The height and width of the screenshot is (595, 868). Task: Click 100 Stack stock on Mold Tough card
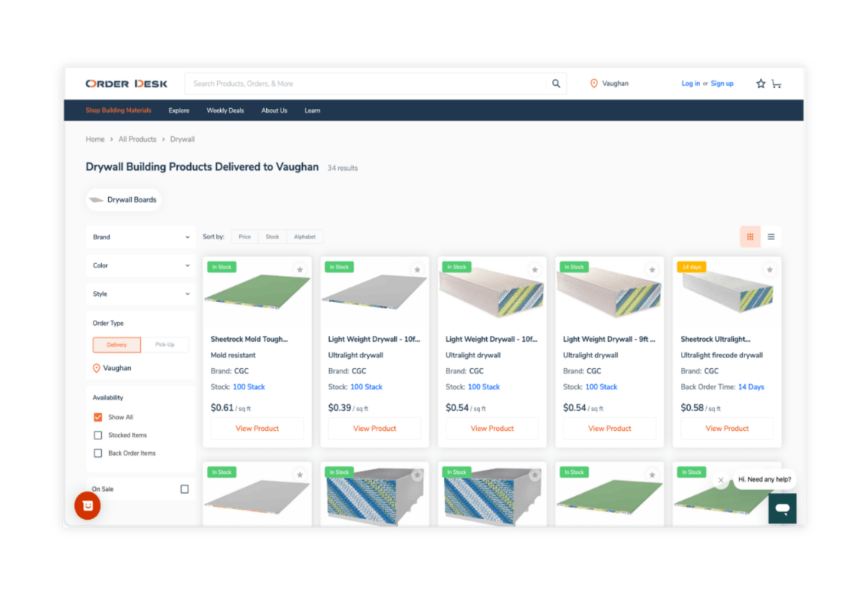pyautogui.click(x=249, y=387)
